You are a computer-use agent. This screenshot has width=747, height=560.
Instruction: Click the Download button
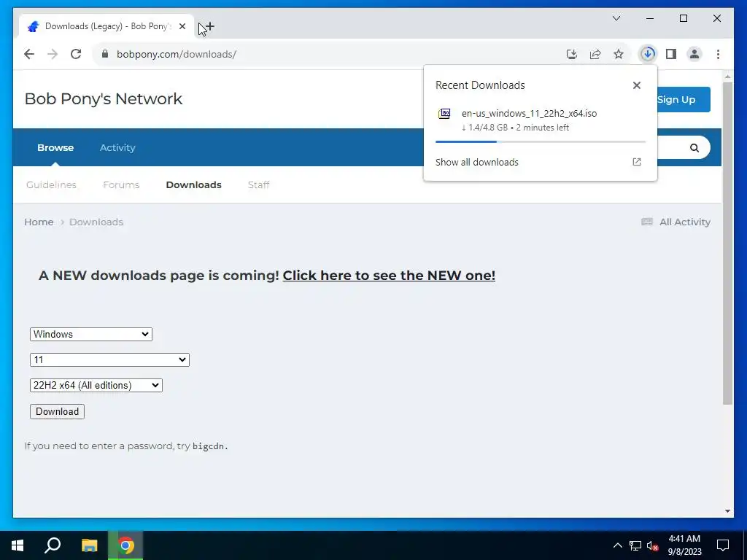(x=57, y=411)
